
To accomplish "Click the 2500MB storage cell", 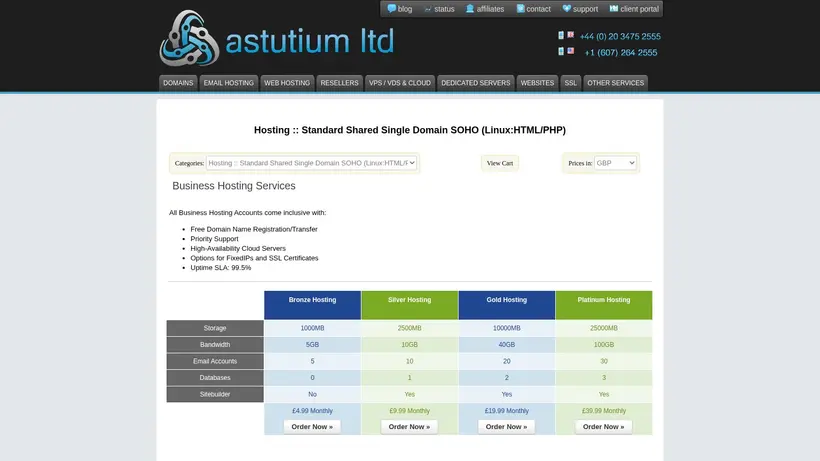I will tap(409, 328).
